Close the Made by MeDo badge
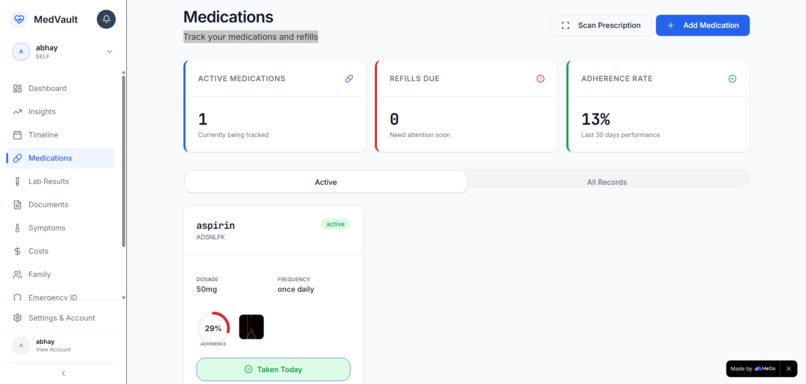806x384 pixels. pyautogui.click(x=789, y=369)
